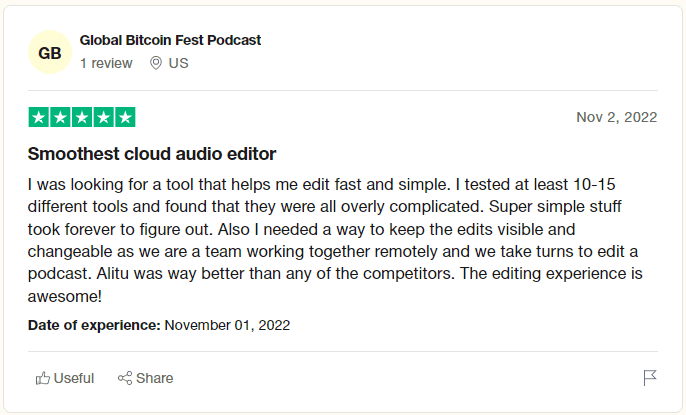The width and height of the screenshot is (686, 415).
Task: Click the fifth green rating star
Action: click(x=125, y=117)
